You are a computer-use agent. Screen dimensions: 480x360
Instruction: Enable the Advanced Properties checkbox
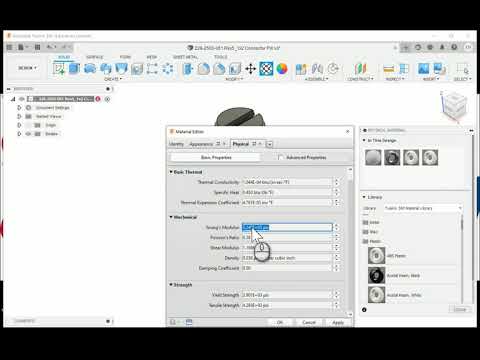(281, 157)
